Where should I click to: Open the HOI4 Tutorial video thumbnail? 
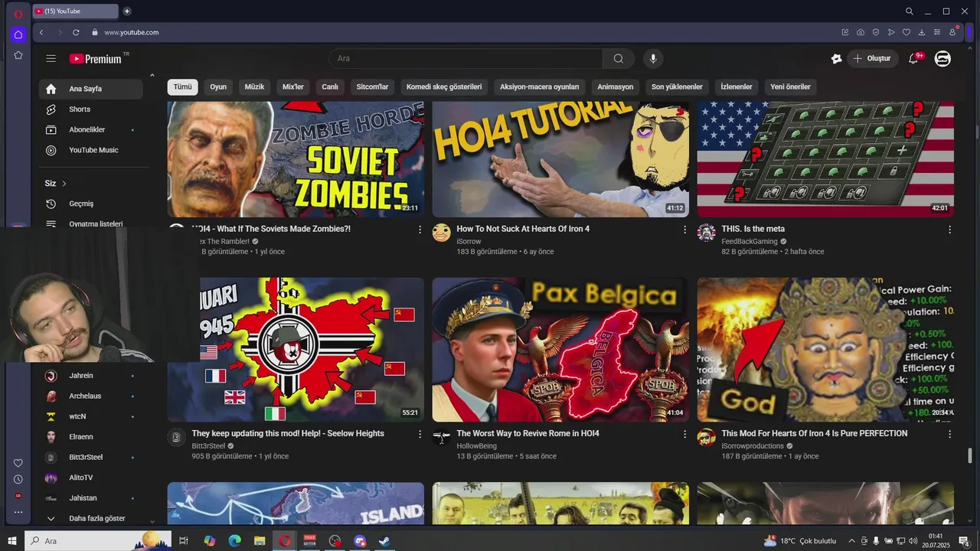(x=560, y=159)
